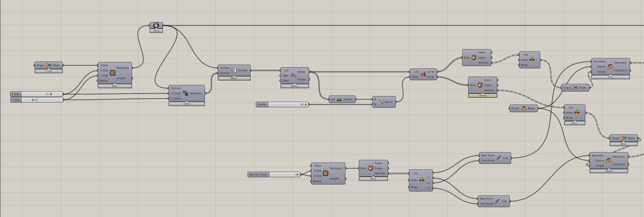Click the Surface parameter icon labeled 10ms

(156, 25)
